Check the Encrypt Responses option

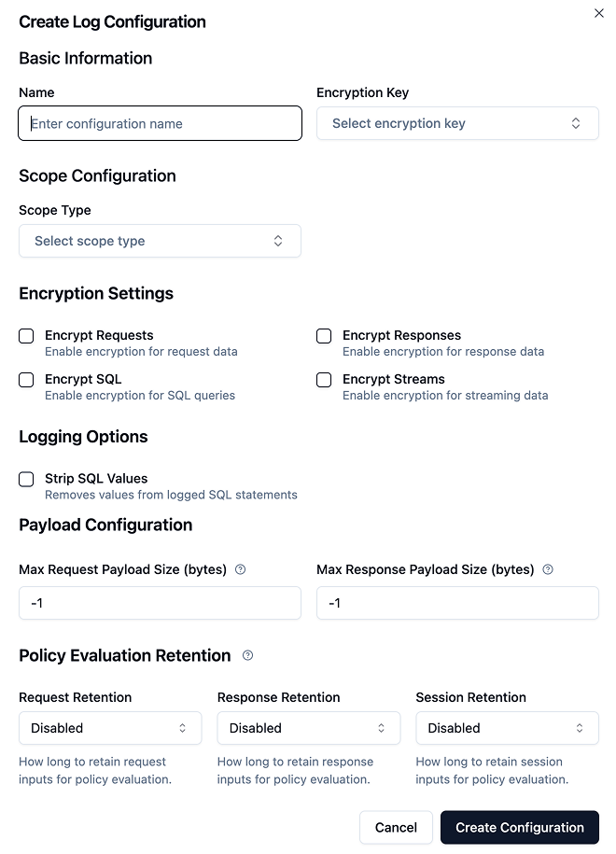coord(323,336)
